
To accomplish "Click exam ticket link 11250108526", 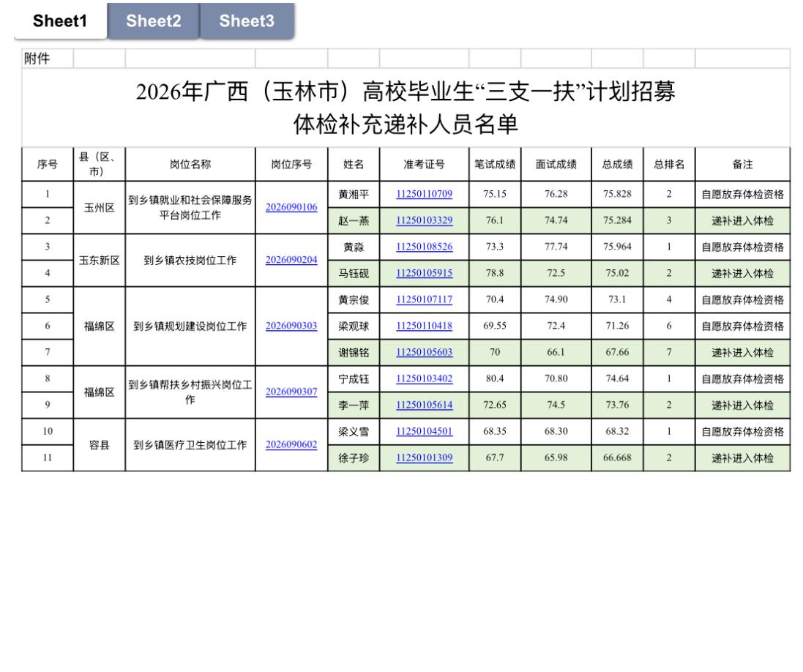I will pyautogui.click(x=424, y=247).
